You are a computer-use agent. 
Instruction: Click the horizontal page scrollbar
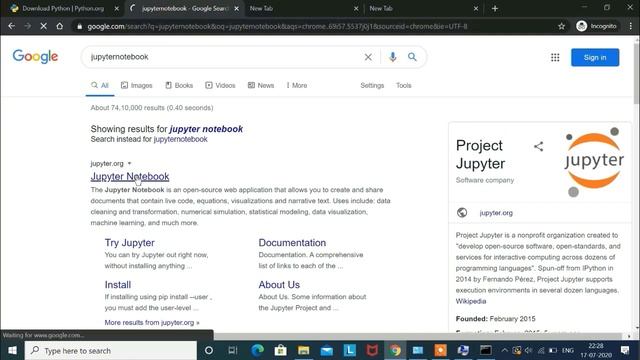417,336
